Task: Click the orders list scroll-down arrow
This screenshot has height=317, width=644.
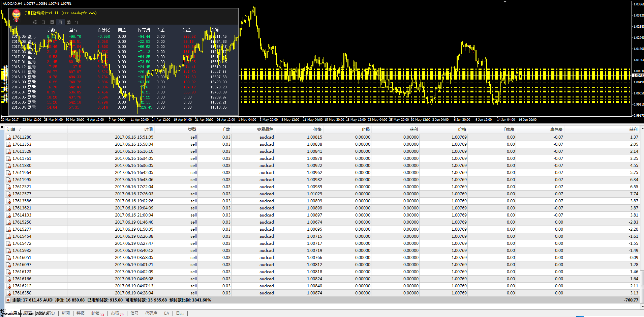Action: click(642, 307)
